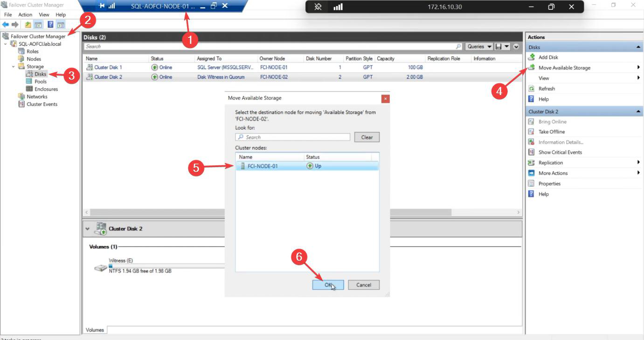The height and width of the screenshot is (340, 644).
Task: Select Nodes in the tree
Action: 34,59
